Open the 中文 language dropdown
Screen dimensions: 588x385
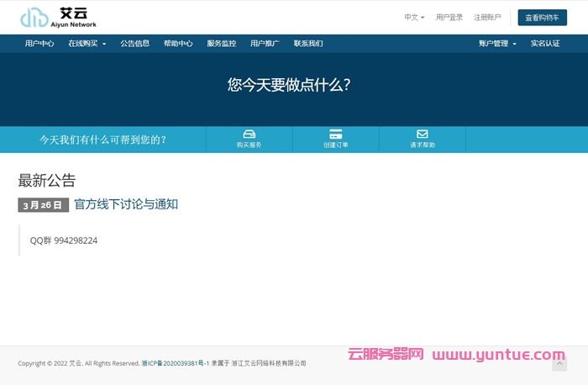(414, 17)
